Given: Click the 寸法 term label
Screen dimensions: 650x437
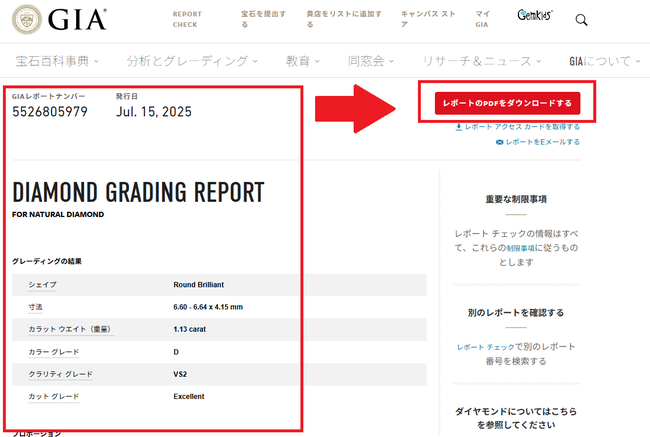Looking at the screenshot, I should (x=35, y=307).
